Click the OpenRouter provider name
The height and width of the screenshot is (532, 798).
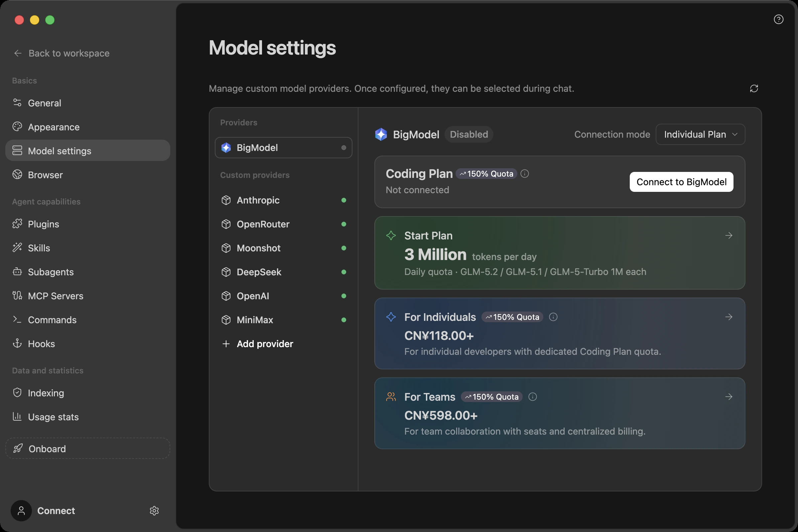(263, 224)
